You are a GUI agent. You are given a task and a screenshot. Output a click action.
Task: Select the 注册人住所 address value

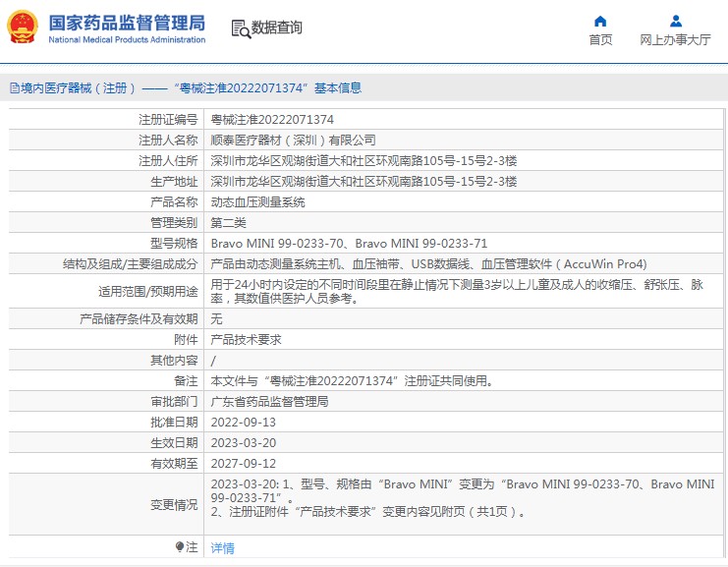[364, 161]
